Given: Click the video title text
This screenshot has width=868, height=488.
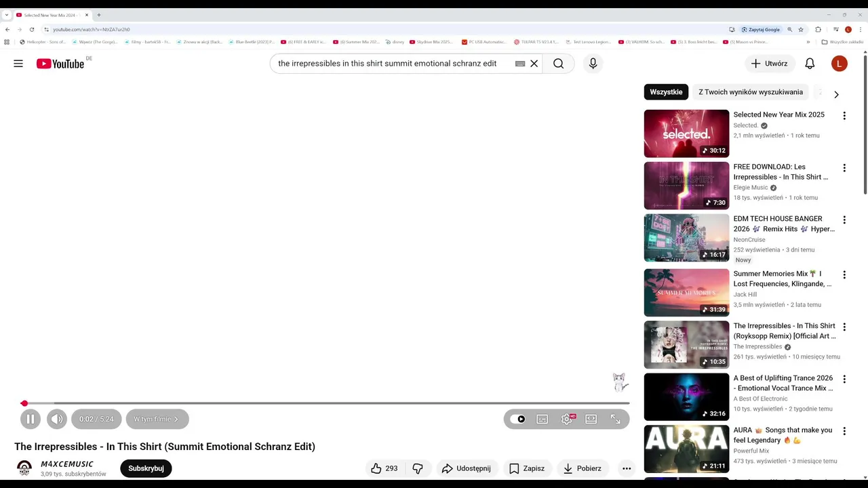Looking at the screenshot, I should tap(165, 447).
